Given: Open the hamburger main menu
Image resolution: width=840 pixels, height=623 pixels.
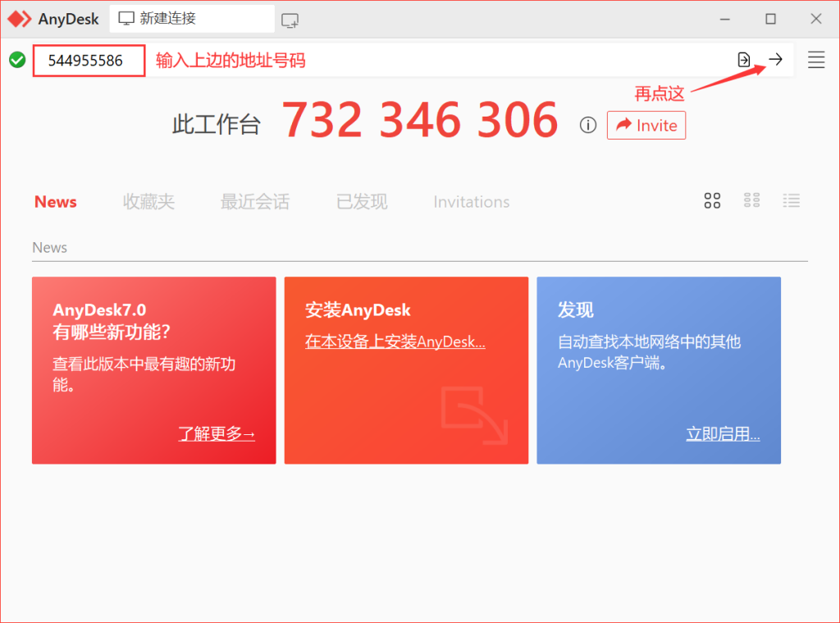Looking at the screenshot, I should 816,60.
